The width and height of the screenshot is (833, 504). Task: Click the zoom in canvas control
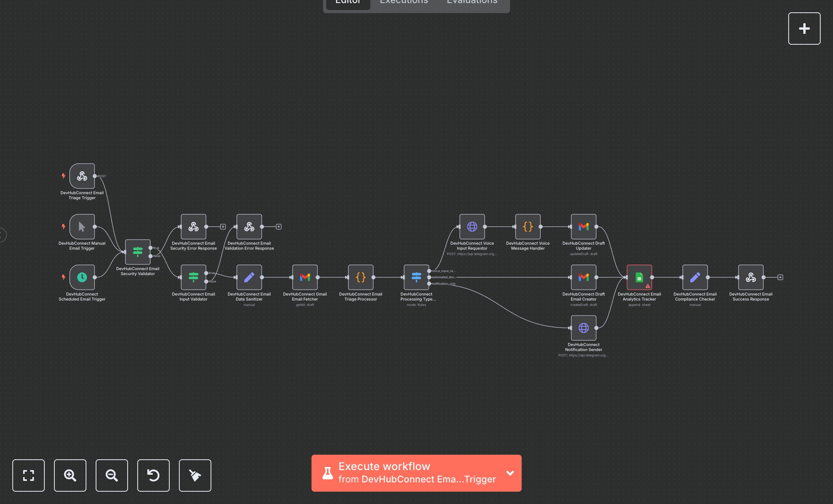click(x=70, y=475)
